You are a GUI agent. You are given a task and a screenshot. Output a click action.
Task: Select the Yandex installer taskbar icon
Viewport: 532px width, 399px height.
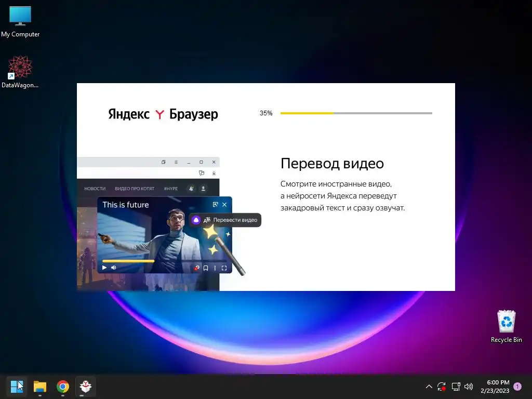(x=86, y=387)
